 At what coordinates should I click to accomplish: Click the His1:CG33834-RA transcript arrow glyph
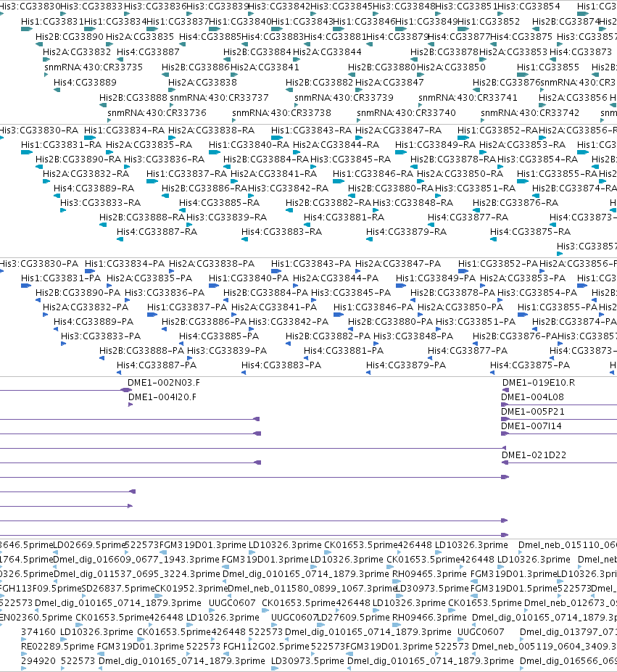coord(90,138)
